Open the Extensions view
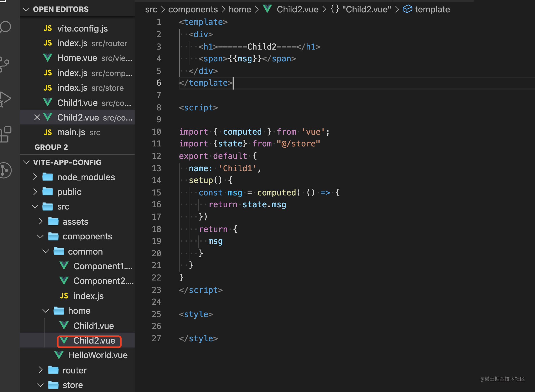This screenshot has width=535, height=392. 6,134
